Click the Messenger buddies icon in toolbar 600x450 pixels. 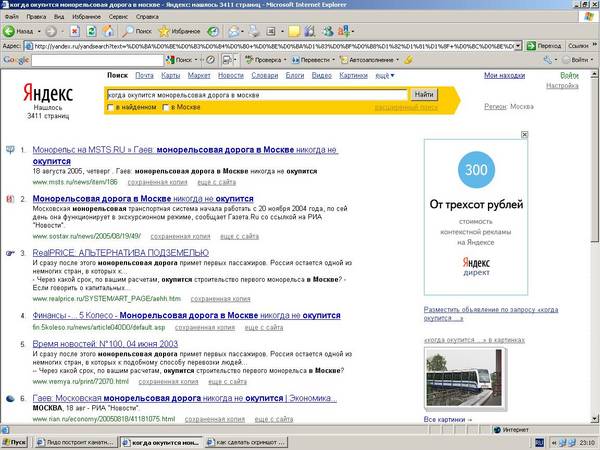tap(328, 31)
